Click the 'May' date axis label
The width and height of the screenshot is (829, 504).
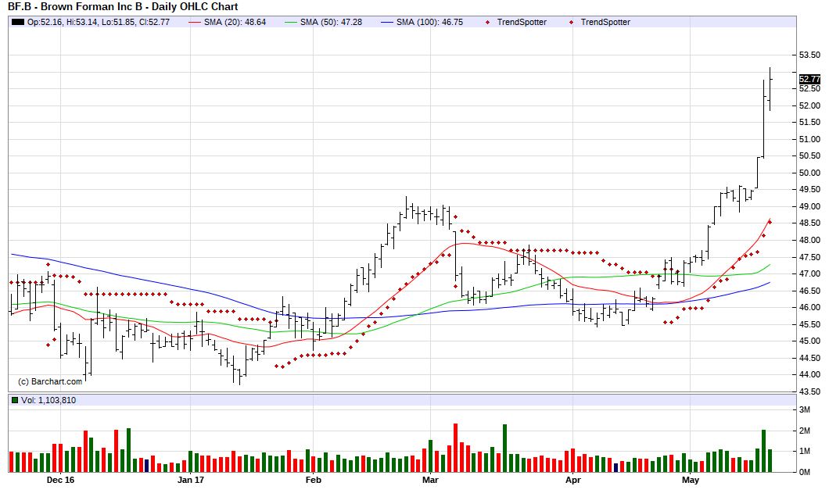point(691,481)
